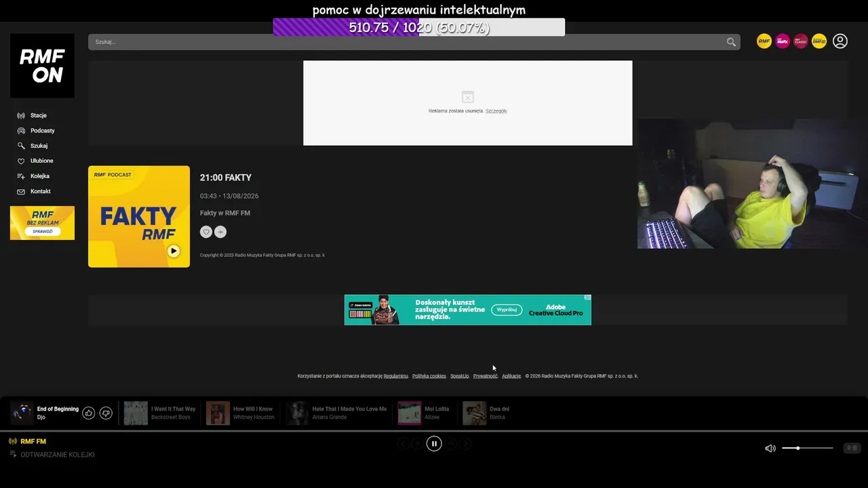Image resolution: width=868 pixels, height=488 pixels.
Task: Click the search magnifier icon in search bar
Action: pos(731,42)
